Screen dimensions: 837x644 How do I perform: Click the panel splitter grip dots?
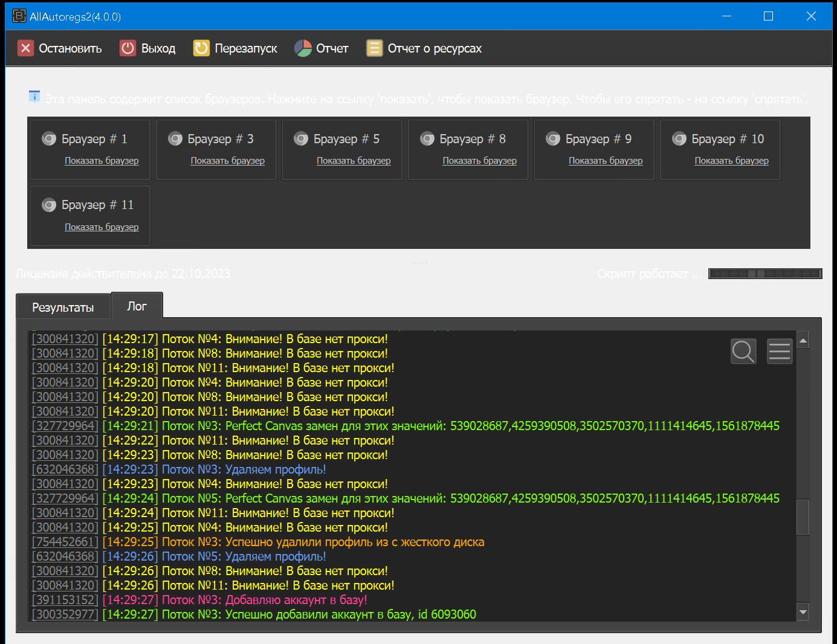pos(419,263)
